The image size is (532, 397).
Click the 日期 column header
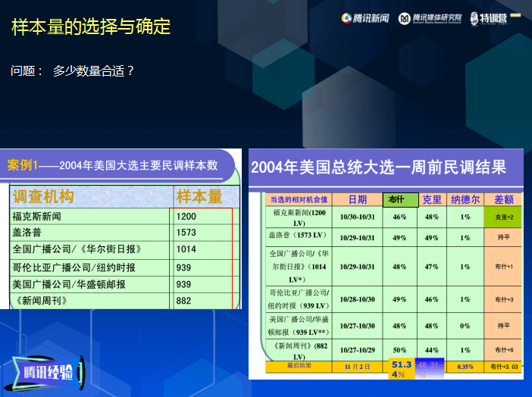358,199
